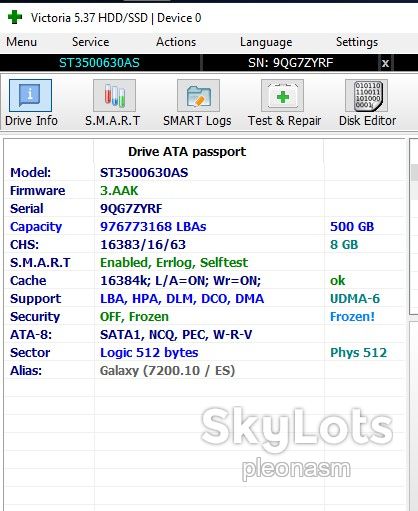Select the ST3500630AS device tab
This screenshot has height=511, width=418.
[99, 63]
